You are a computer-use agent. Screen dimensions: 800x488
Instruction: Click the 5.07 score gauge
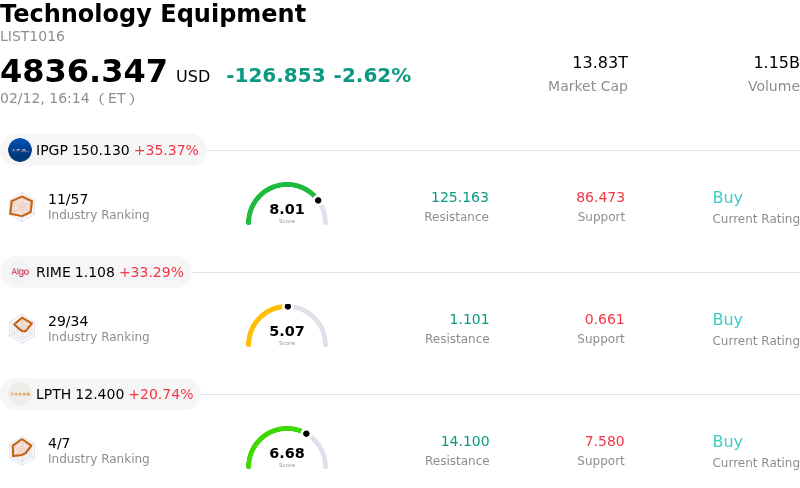pos(287,327)
